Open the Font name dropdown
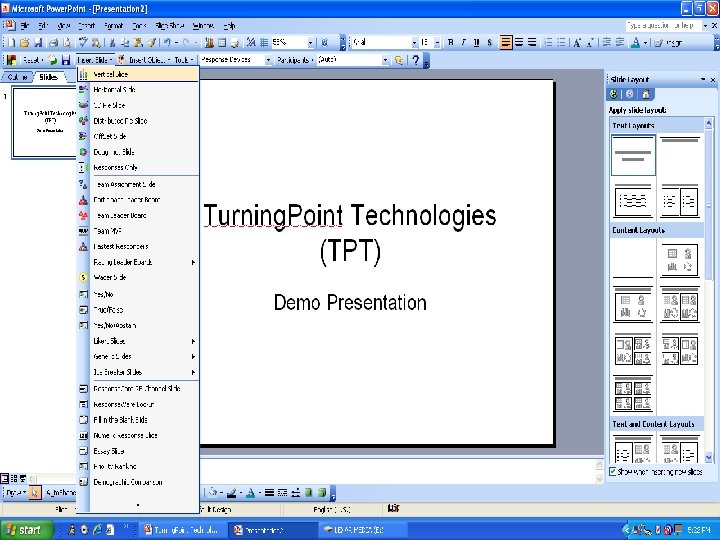Screen dimensions: 720x540 tap(414, 43)
